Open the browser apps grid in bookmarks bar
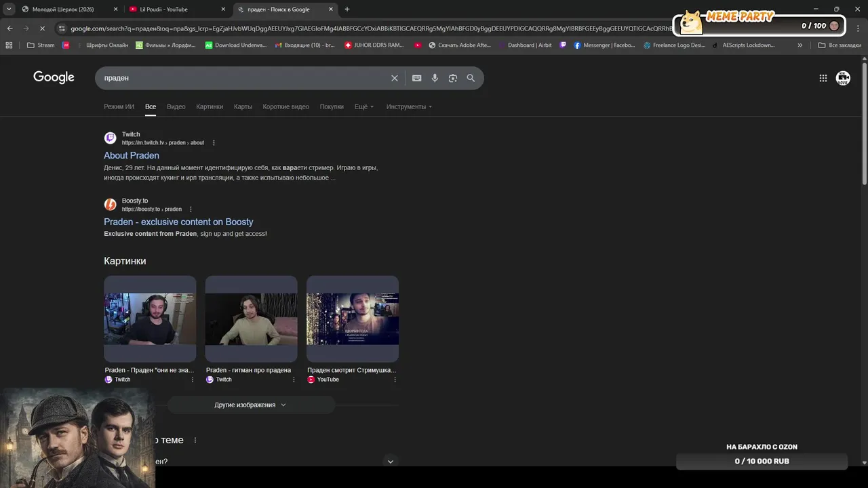Screen dimensions: 868x488 click(9, 45)
